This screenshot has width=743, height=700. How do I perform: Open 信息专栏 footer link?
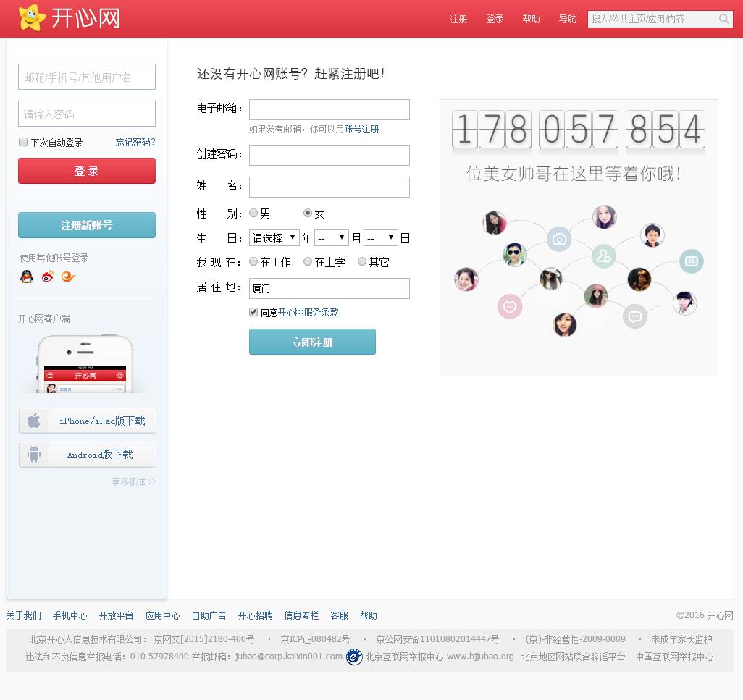click(x=301, y=615)
